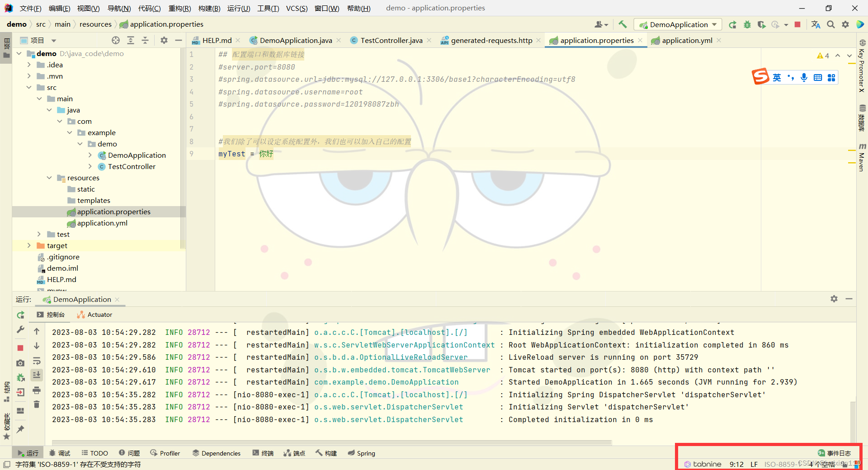868x470 pixels.
Task: Clear console output with the trash icon
Action: [37, 404]
